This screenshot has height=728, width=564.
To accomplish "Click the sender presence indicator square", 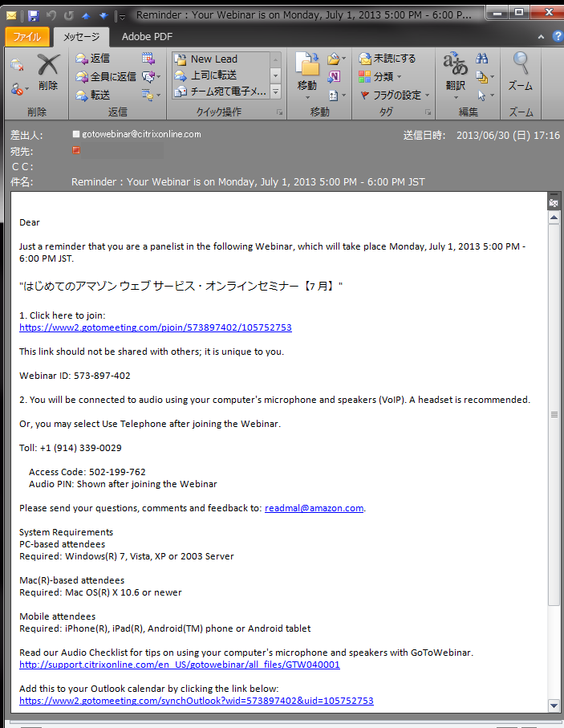I will pos(76,134).
